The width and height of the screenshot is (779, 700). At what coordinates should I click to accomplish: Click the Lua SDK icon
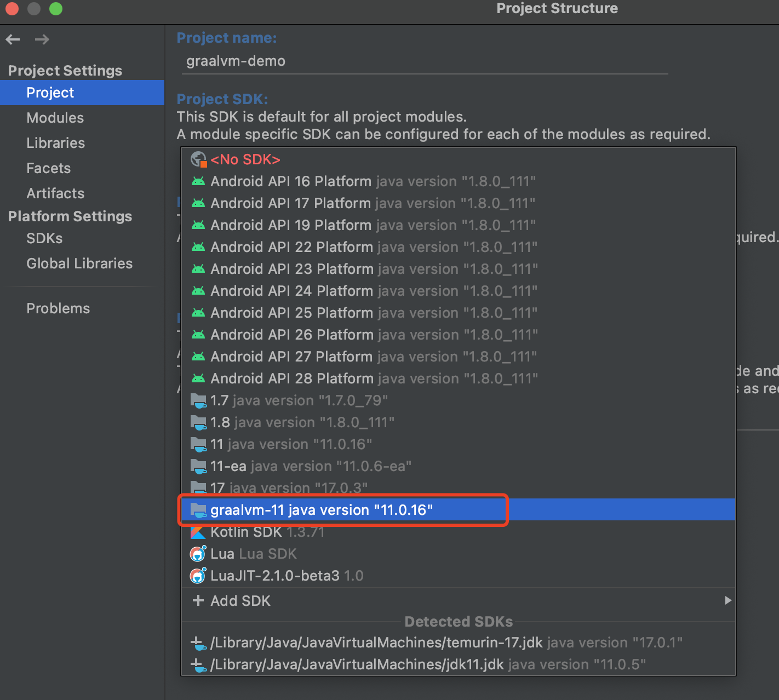pos(198,554)
